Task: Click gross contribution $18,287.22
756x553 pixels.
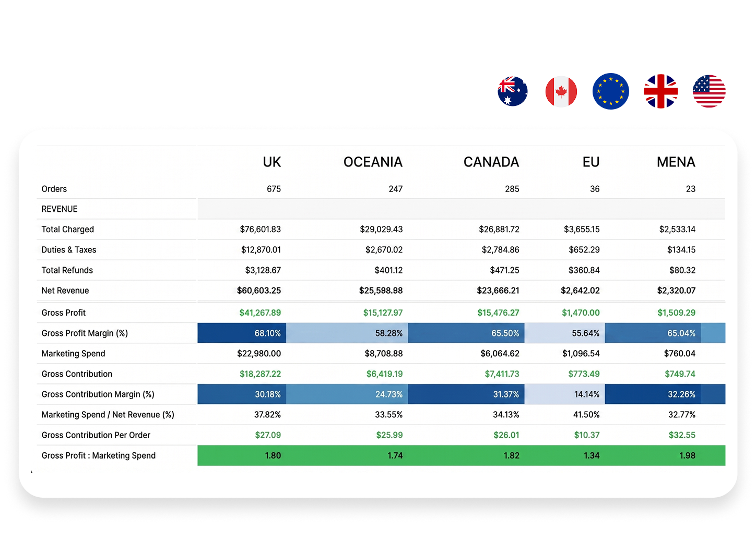Action: click(260, 374)
